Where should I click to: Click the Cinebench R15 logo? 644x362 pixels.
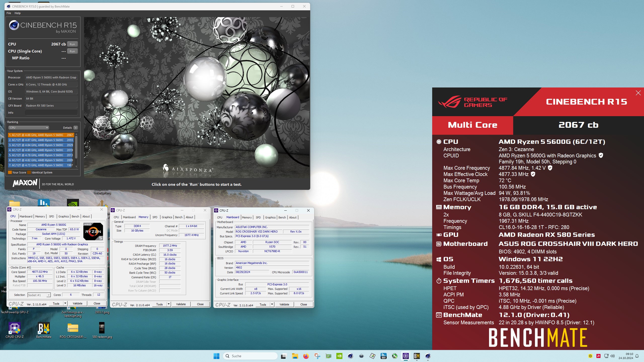(x=43, y=27)
